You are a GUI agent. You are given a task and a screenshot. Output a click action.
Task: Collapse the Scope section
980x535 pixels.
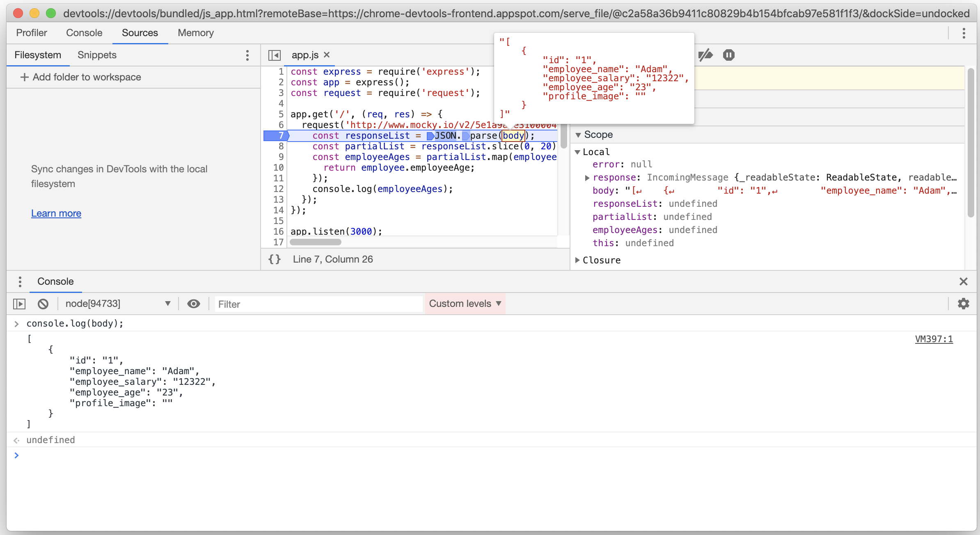(x=578, y=135)
